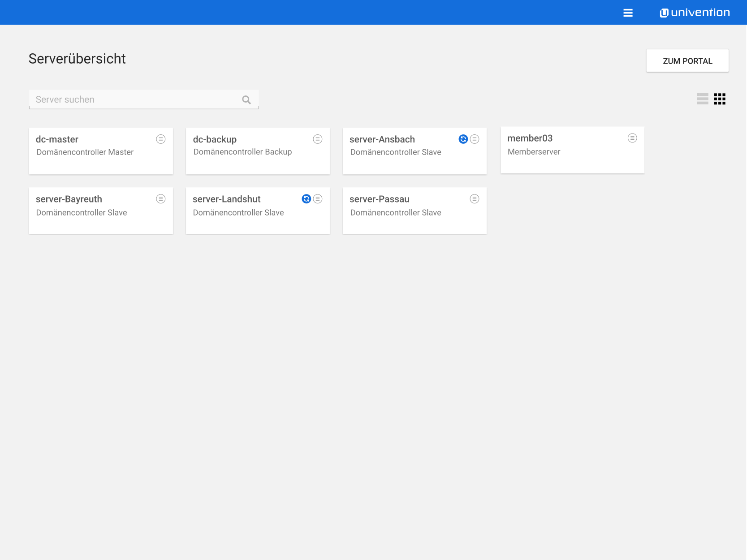Click server-Landshut update available icon
The image size is (747, 560).
[306, 199]
